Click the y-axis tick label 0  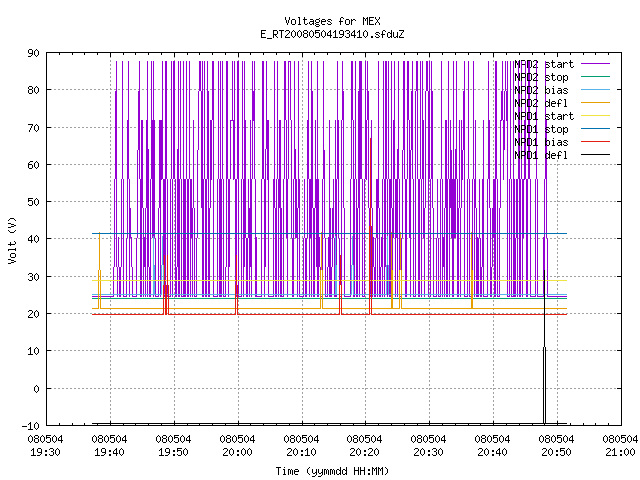pyautogui.click(x=37, y=389)
